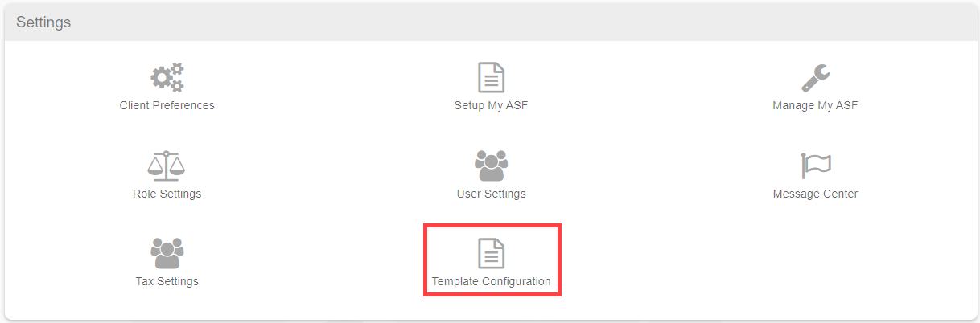The width and height of the screenshot is (980, 323).
Task: Follow the Manage My ASF link
Action: [x=815, y=105]
